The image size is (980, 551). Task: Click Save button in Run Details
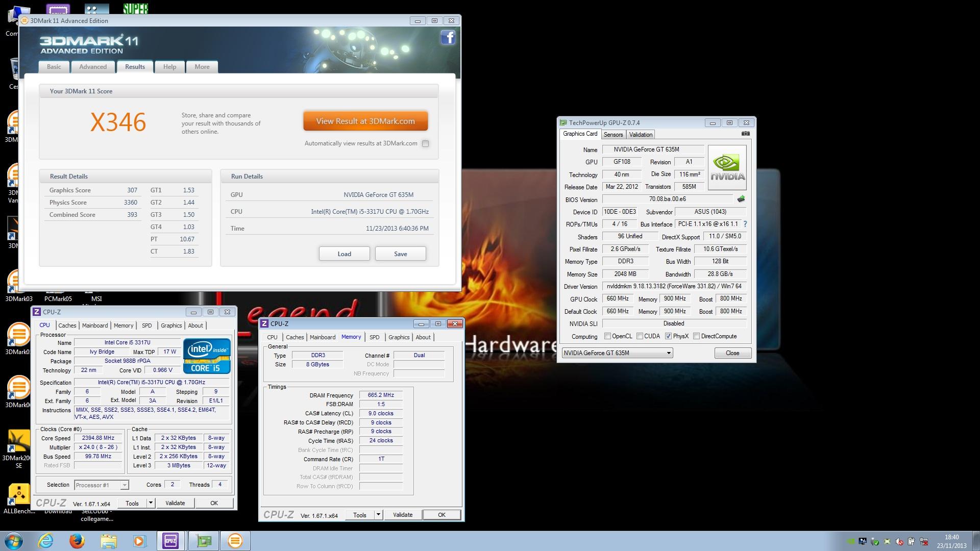(400, 254)
